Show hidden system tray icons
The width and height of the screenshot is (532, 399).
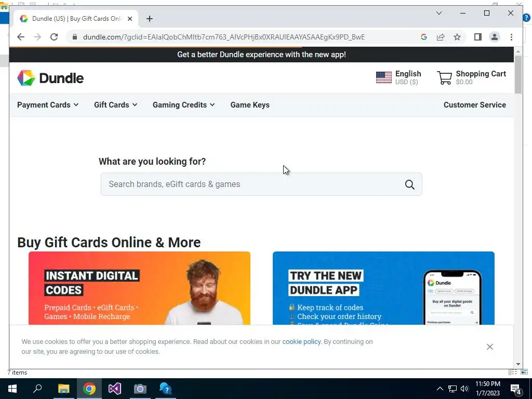coord(440,389)
